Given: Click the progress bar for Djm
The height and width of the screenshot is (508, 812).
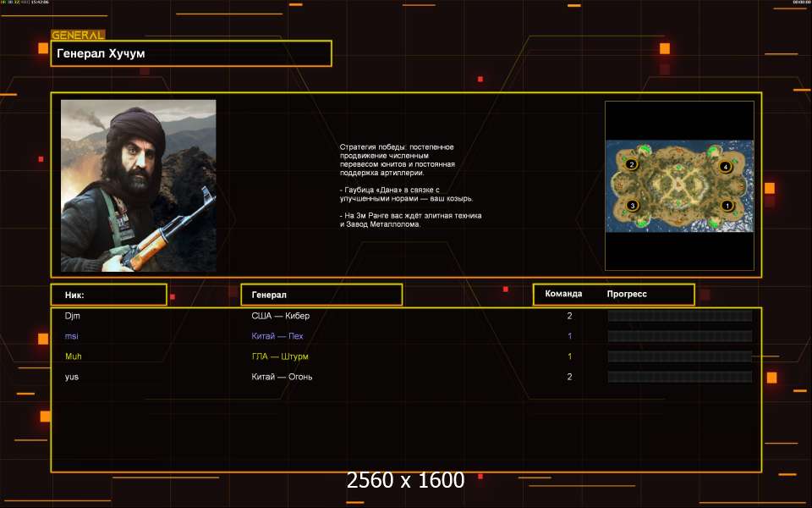Looking at the screenshot, I should pyautogui.click(x=680, y=316).
